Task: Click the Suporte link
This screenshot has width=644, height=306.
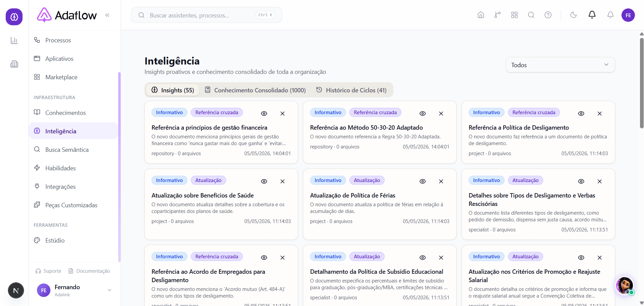Action: point(48,271)
